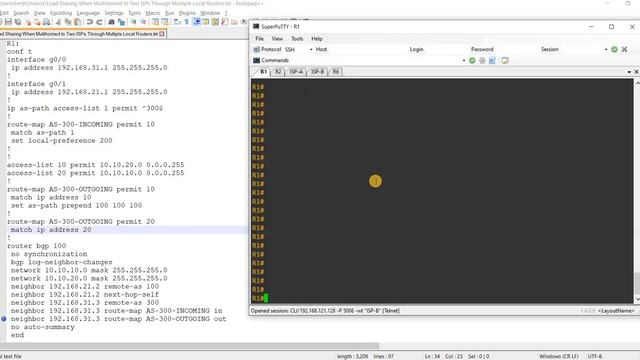The width and height of the screenshot is (640, 360).
Task: Click Show All Characters icon in Notepad++
Action: (x=187, y=22)
